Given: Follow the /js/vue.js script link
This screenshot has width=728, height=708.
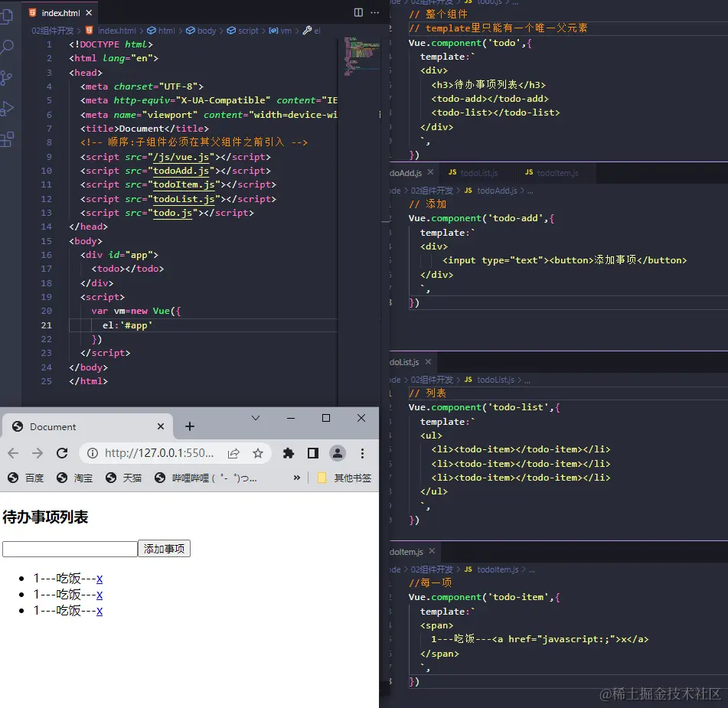Looking at the screenshot, I should [181, 157].
